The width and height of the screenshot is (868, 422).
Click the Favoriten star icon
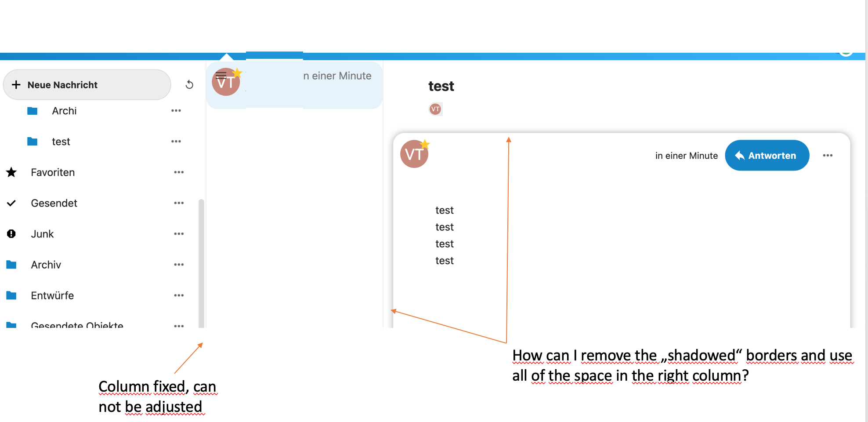tap(11, 172)
